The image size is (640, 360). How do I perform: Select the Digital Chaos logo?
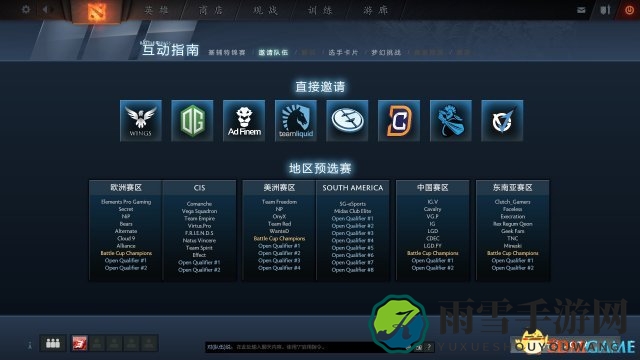coord(399,120)
